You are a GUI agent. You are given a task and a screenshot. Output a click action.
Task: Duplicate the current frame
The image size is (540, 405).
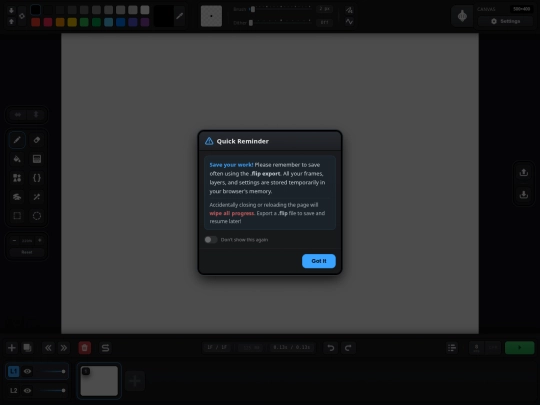click(x=27, y=348)
